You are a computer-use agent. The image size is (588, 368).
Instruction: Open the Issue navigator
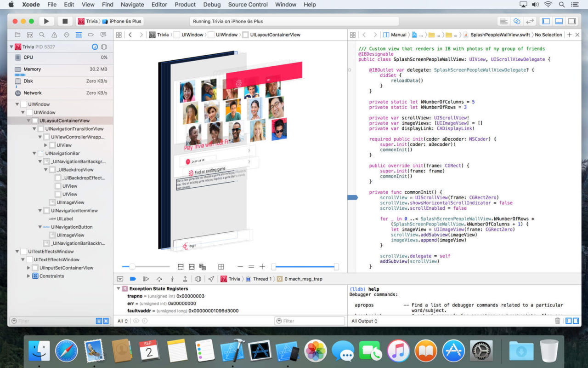pyautogui.click(x=54, y=34)
